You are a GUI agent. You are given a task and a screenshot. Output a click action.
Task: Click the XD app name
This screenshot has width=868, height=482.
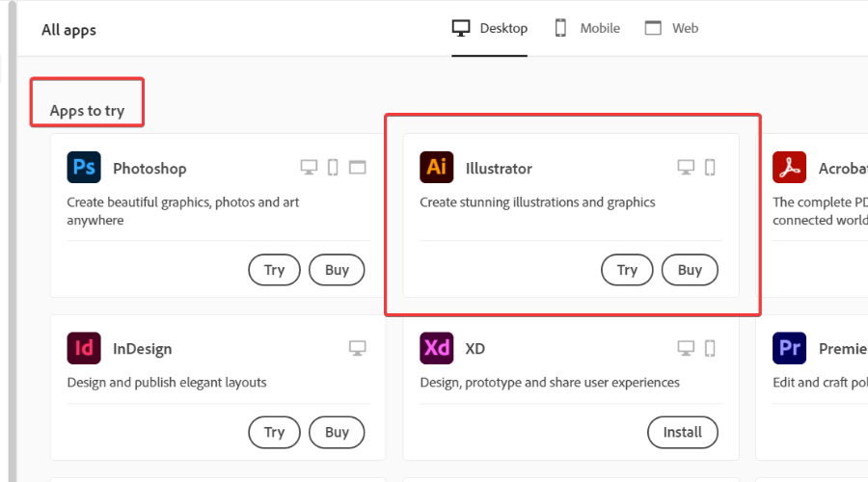[x=475, y=349]
